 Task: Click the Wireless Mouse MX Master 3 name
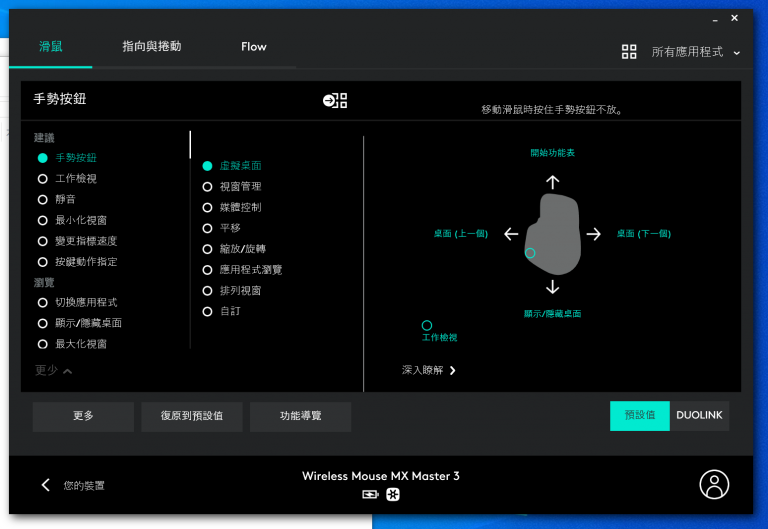point(381,476)
